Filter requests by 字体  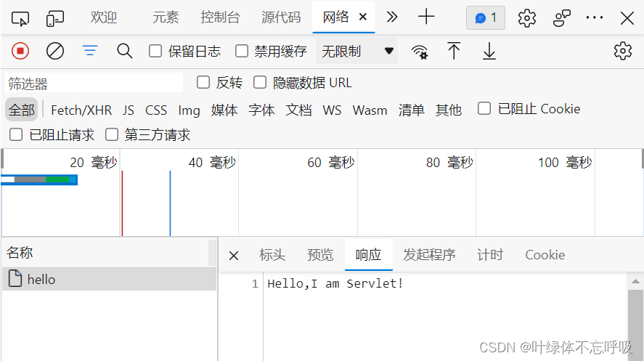(261, 110)
